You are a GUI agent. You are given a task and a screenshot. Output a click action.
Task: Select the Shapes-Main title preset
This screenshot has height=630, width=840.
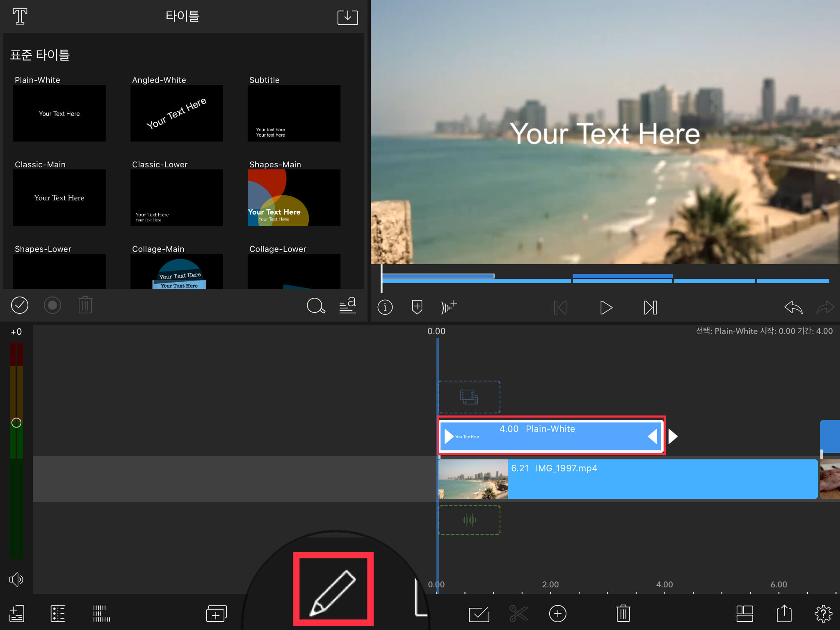[294, 197]
